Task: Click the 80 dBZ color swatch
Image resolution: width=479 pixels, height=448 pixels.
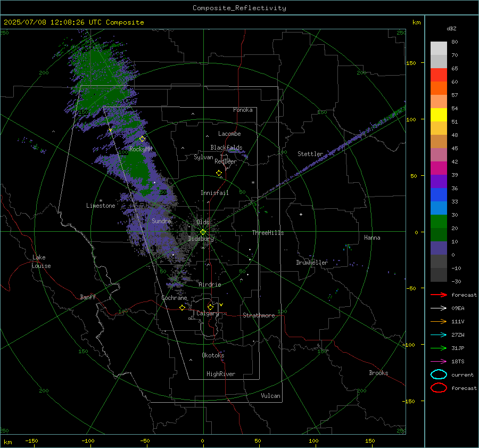Action: click(x=439, y=48)
